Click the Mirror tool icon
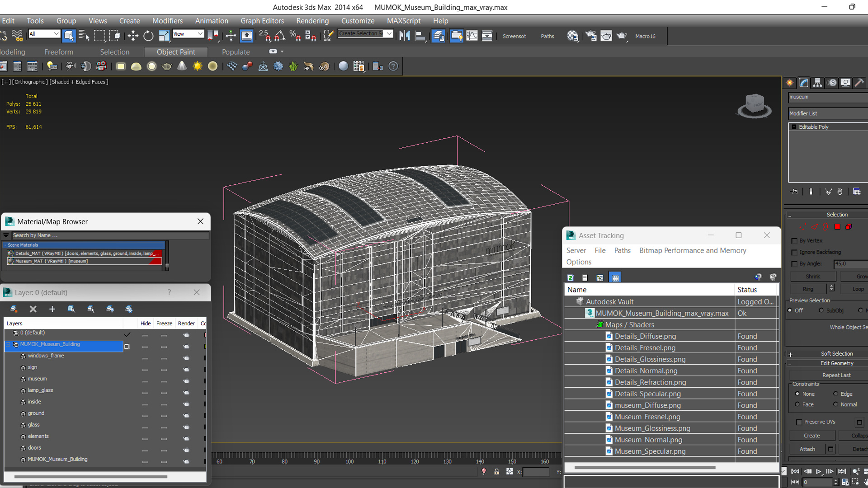 click(405, 36)
